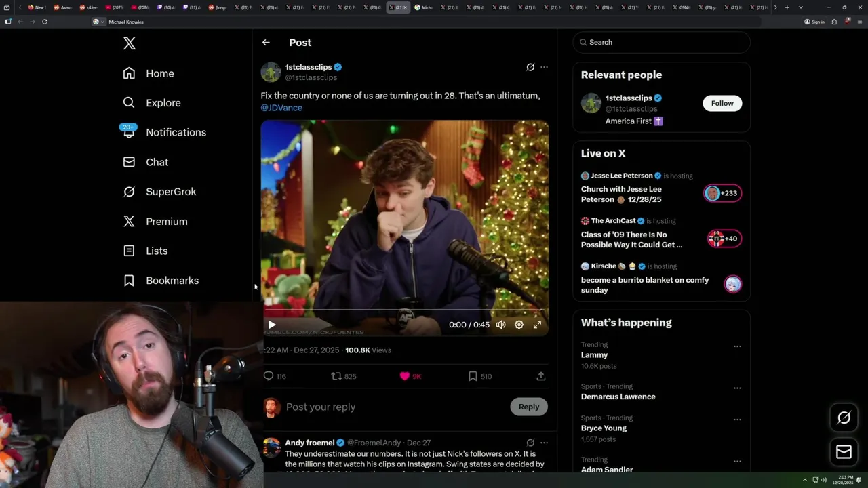Open a new browser tab

click(x=787, y=7)
